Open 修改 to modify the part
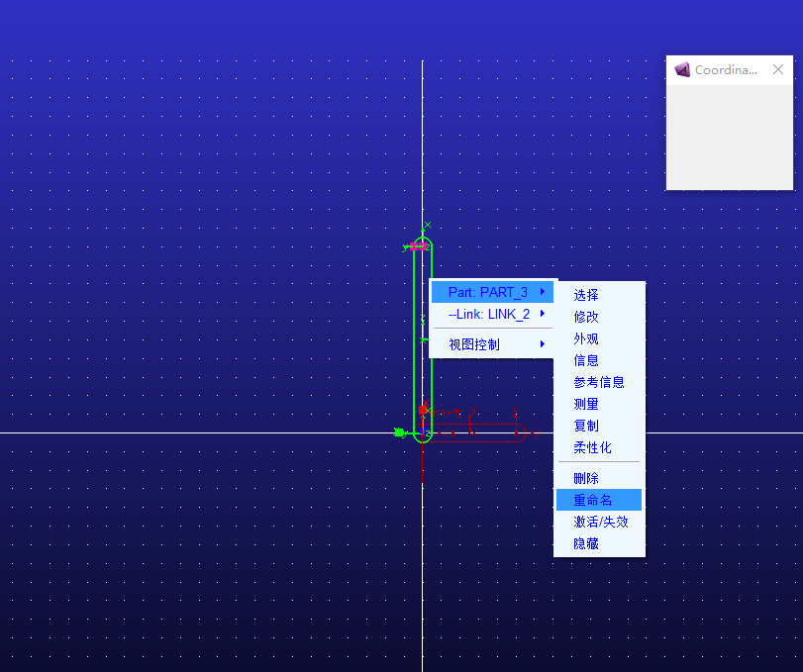803x672 pixels. 586,317
